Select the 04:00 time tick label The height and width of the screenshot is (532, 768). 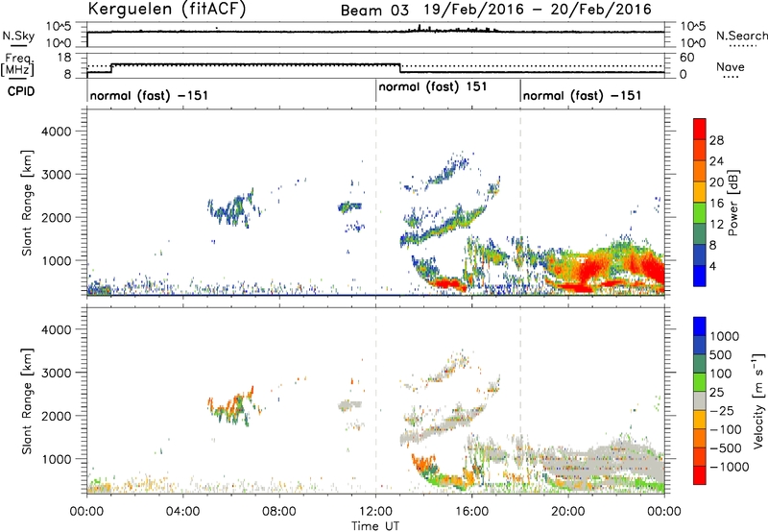click(x=182, y=512)
